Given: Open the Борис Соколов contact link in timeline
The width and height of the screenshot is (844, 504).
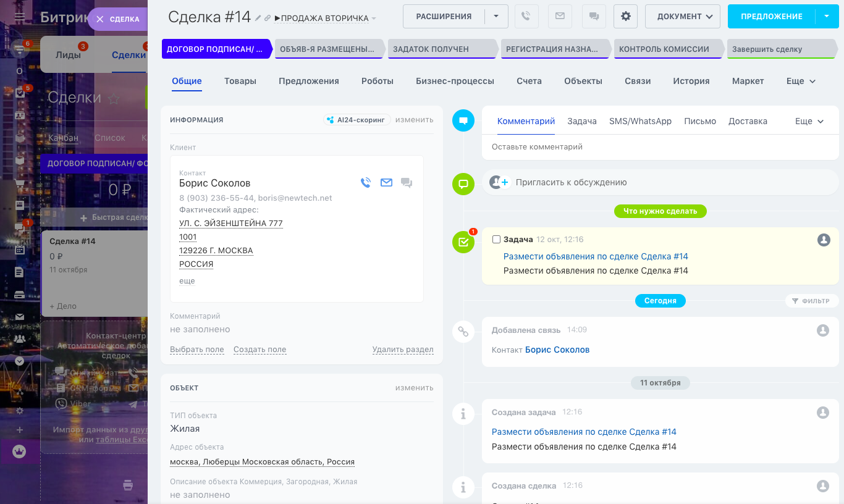Looking at the screenshot, I should tap(557, 350).
